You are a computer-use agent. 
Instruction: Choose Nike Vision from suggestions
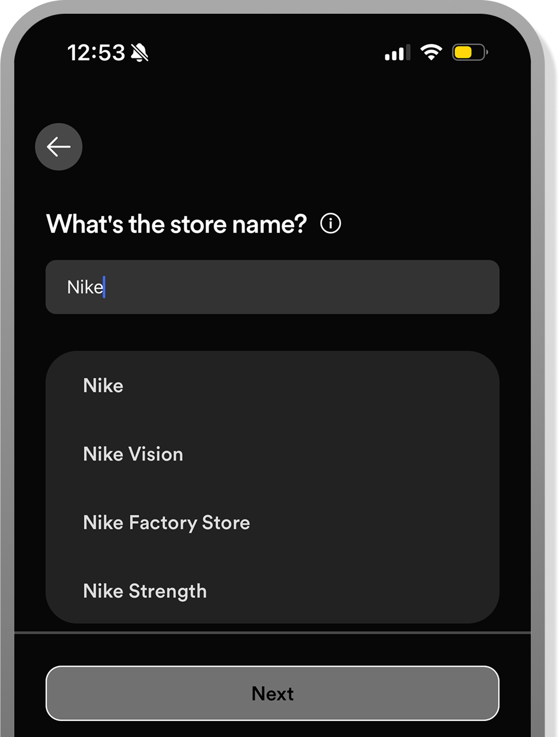click(x=133, y=454)
